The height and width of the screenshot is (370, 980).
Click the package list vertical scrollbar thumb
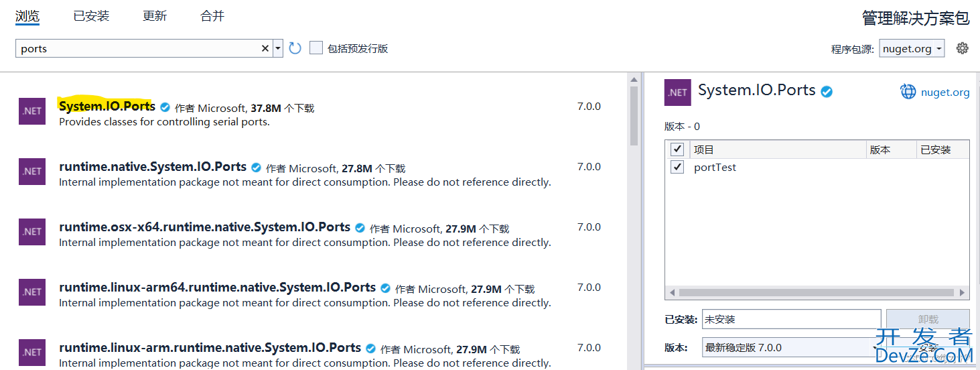[634, 115]
